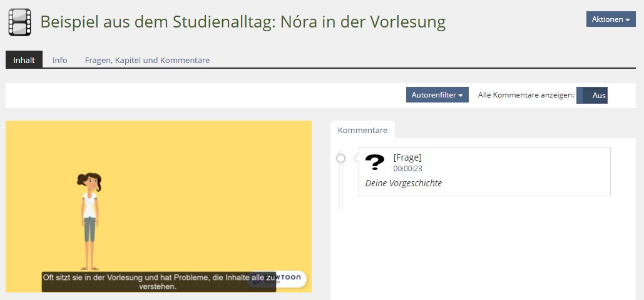Open the Info tab
This screenshot has width=644, height=300.
coord(60,60)
